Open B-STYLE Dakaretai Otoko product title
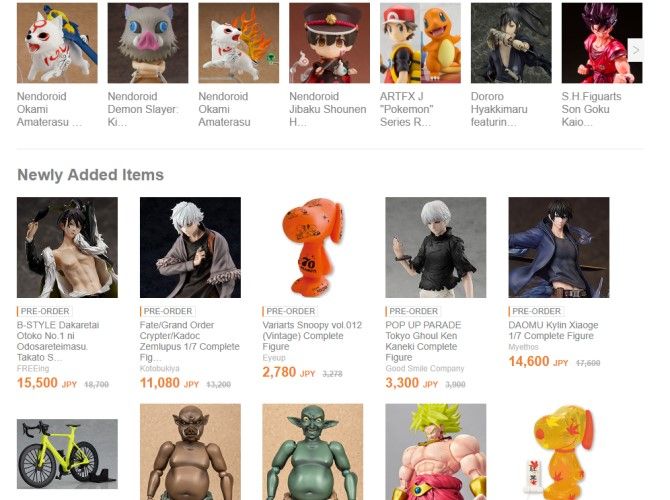 click(58, 341)
